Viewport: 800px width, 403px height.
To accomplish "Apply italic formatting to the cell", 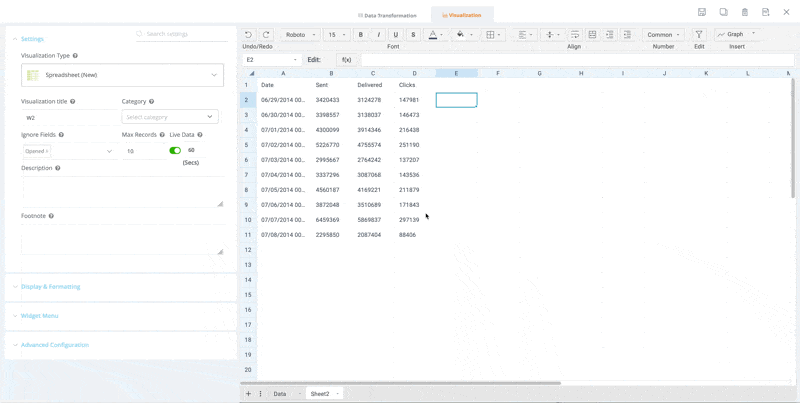I will 378,35.
